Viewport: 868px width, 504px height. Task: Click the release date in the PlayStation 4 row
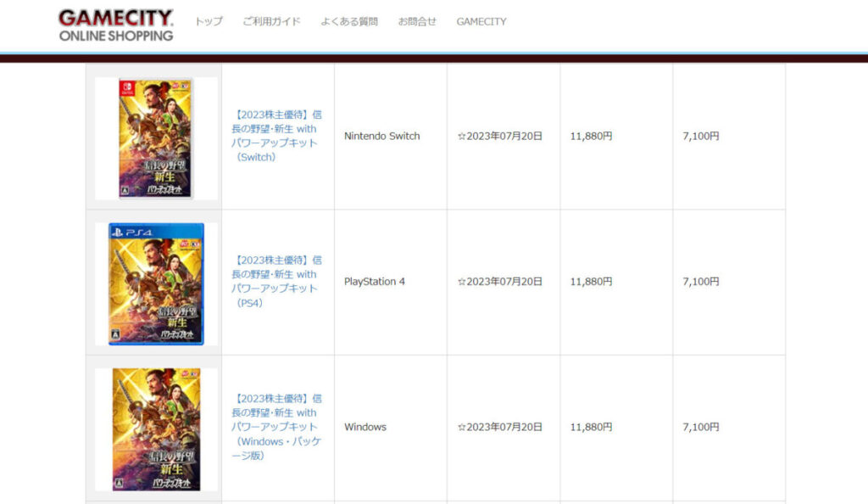[500, 282]
